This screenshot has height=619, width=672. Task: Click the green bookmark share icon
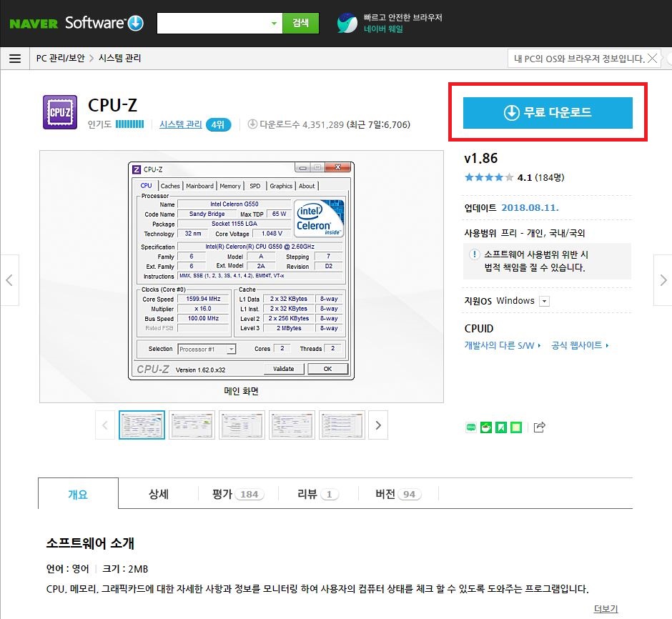(501, 427)
